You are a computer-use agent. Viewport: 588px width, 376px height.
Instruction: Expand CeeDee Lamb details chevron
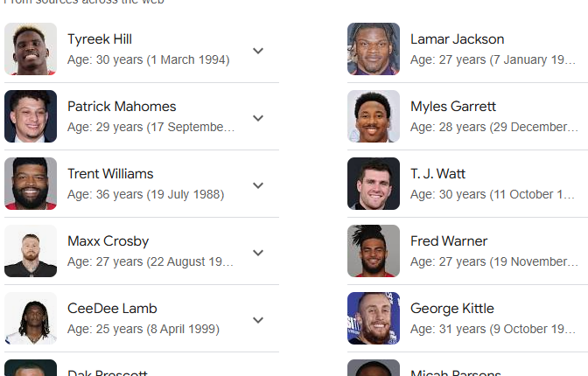coord(258,319)
